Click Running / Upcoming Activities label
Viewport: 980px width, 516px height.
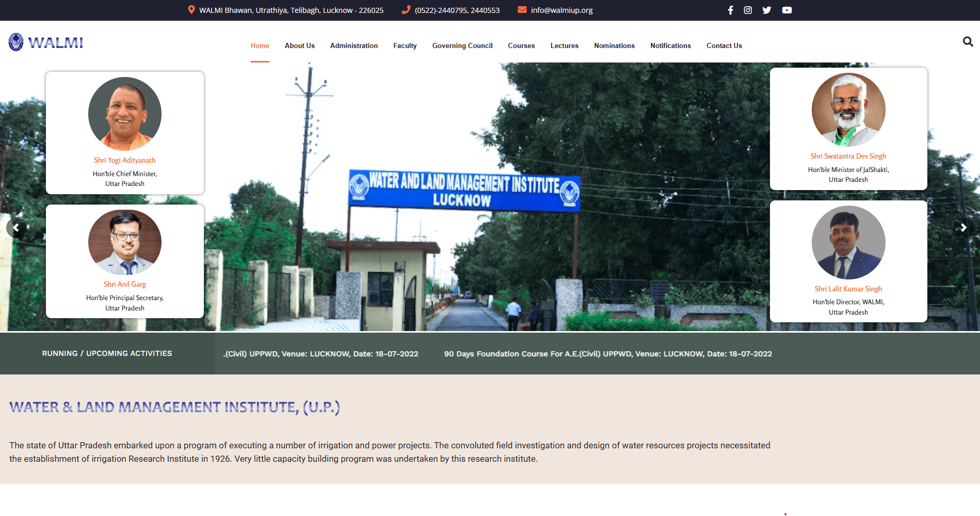click(x=107, y=353)
